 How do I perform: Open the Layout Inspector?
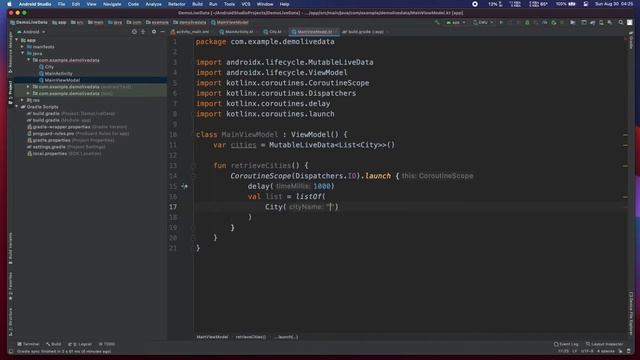(604, 344)
